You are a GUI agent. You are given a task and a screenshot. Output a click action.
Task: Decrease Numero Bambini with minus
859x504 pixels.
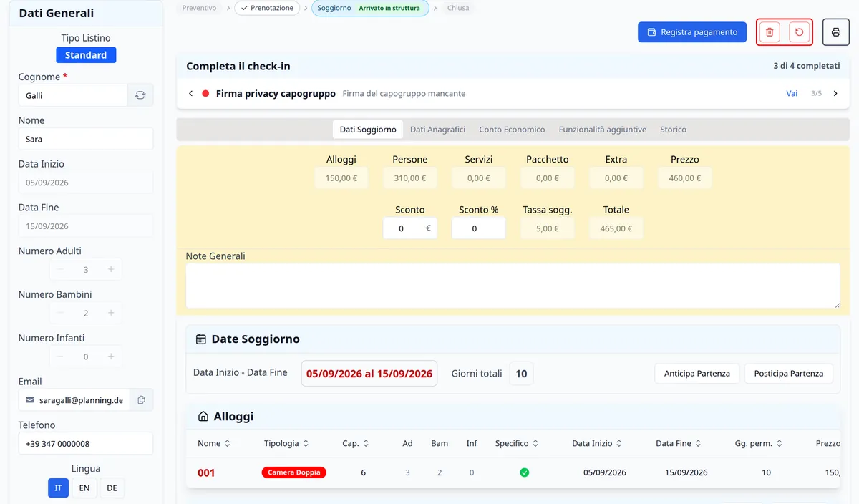tap(60, 313)
